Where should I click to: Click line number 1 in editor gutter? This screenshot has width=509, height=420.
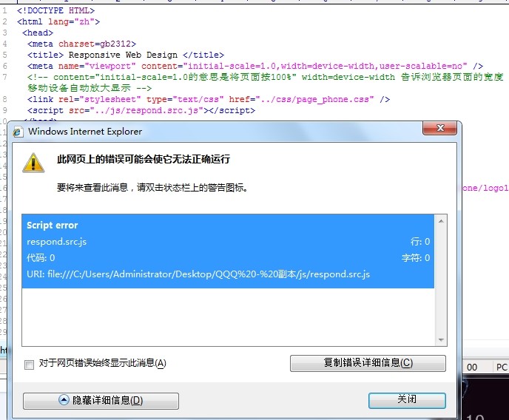[4, 10]
